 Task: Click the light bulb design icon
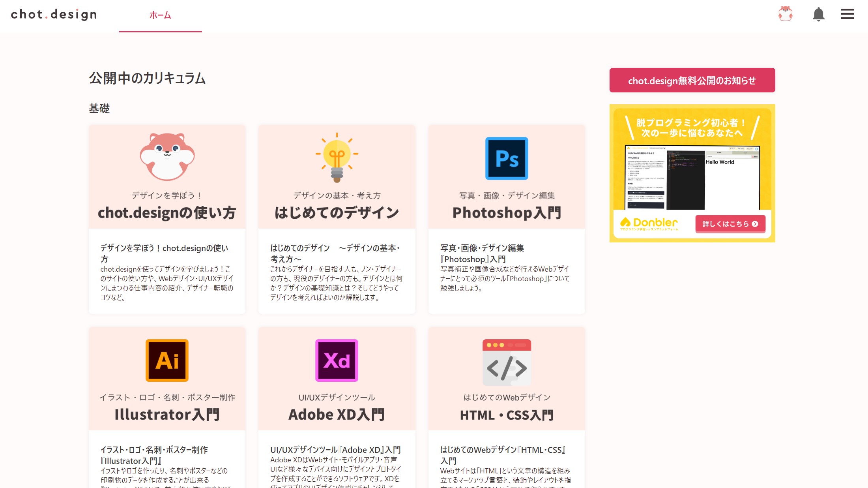pos(337,157)
